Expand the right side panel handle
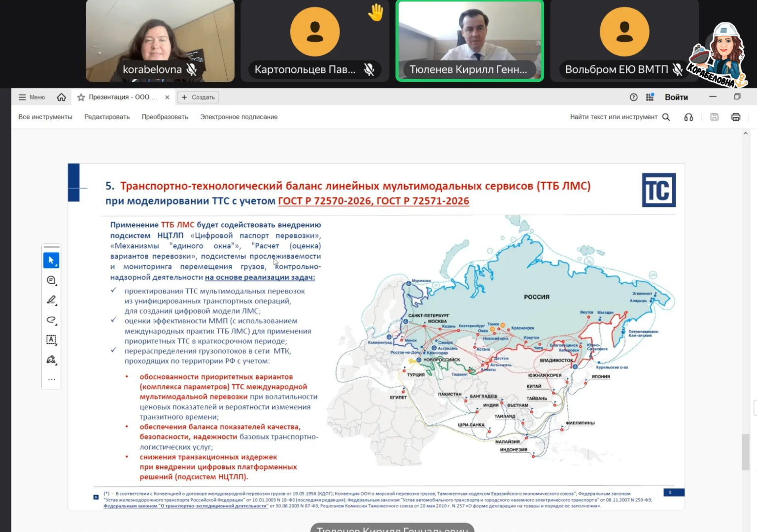This screenshot has height=532, width=757. pyautogui.click(x=755, y=408)
